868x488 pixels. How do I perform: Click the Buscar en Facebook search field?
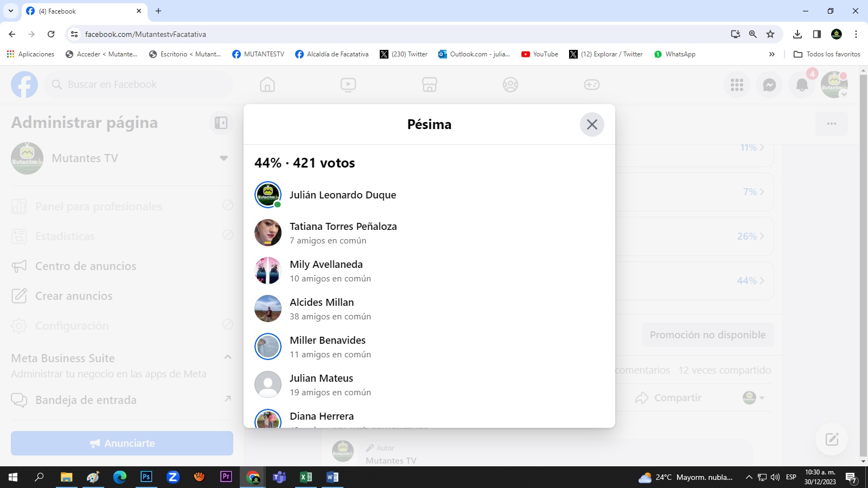141,85
